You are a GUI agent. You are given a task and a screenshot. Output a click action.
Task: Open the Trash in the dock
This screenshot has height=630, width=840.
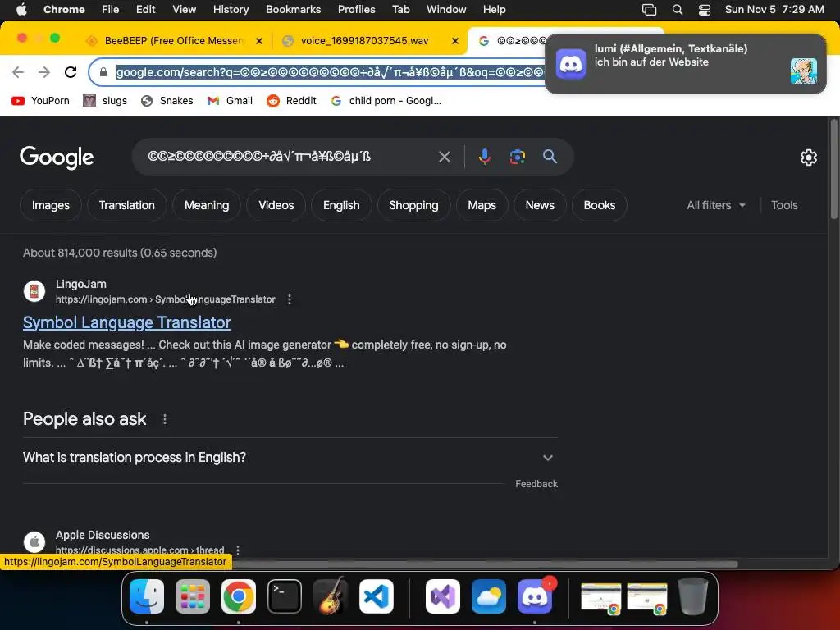[x=693, y=596]
